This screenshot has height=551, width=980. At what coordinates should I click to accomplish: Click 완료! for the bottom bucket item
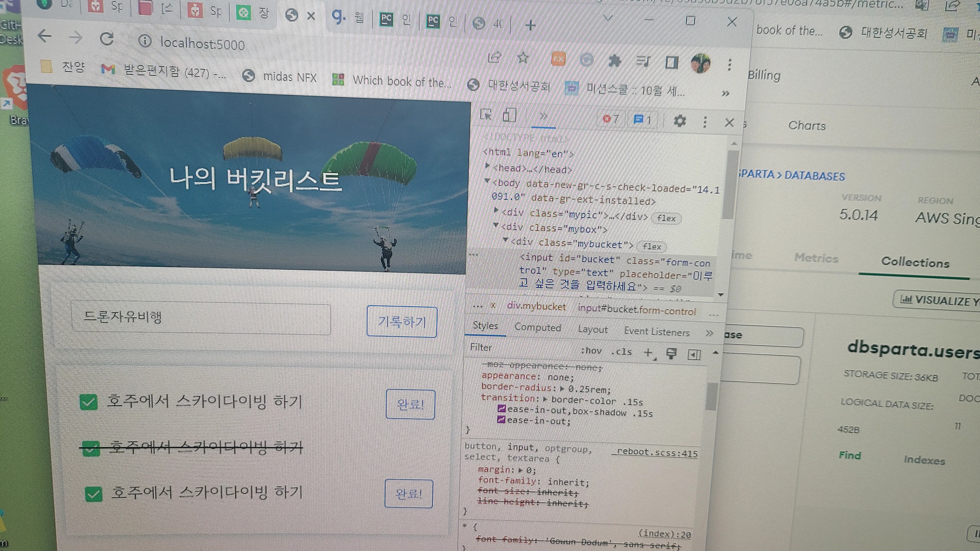tap(409, 494)
